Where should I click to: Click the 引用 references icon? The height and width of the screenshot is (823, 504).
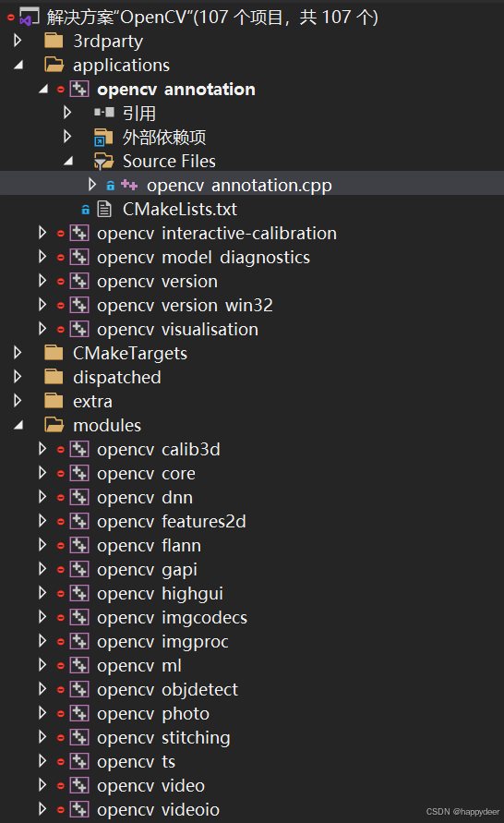[x=103, y=113]
